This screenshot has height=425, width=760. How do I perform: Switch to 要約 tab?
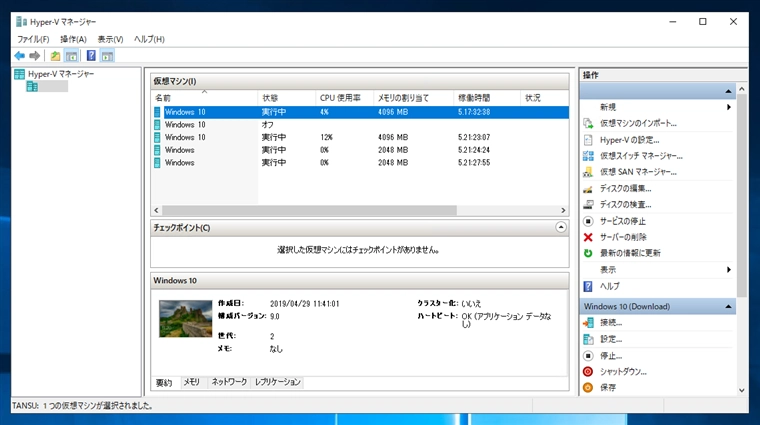point(164,382)
